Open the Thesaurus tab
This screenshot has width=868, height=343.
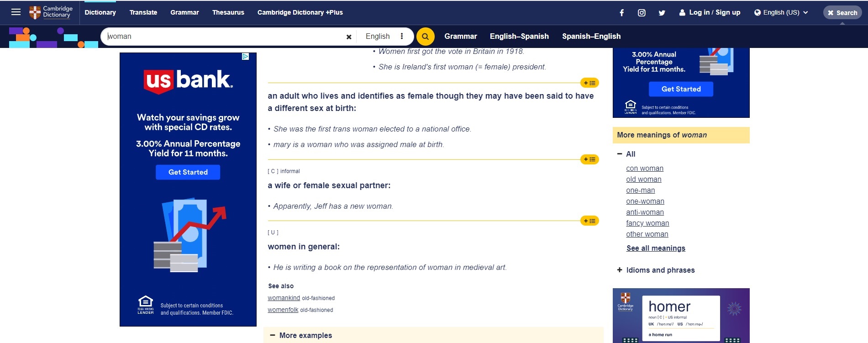[228, 12]
